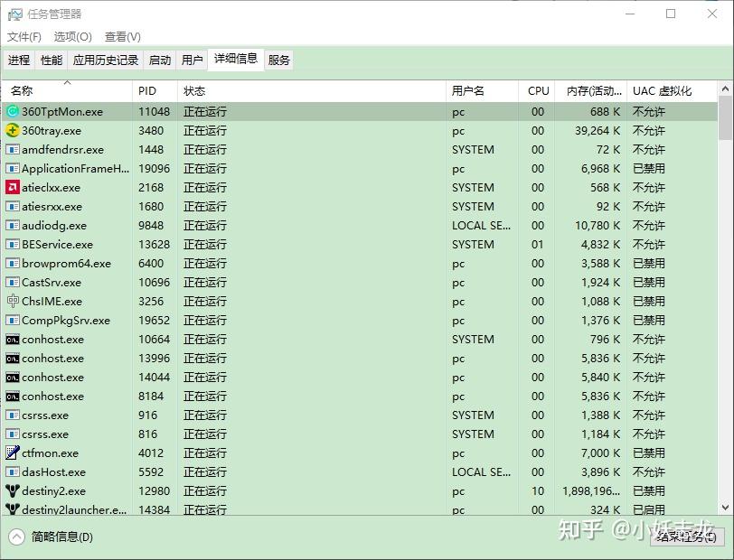Select the 360tray.exe row name
This screenshot has width=734, height=560.
pos(52,131)
